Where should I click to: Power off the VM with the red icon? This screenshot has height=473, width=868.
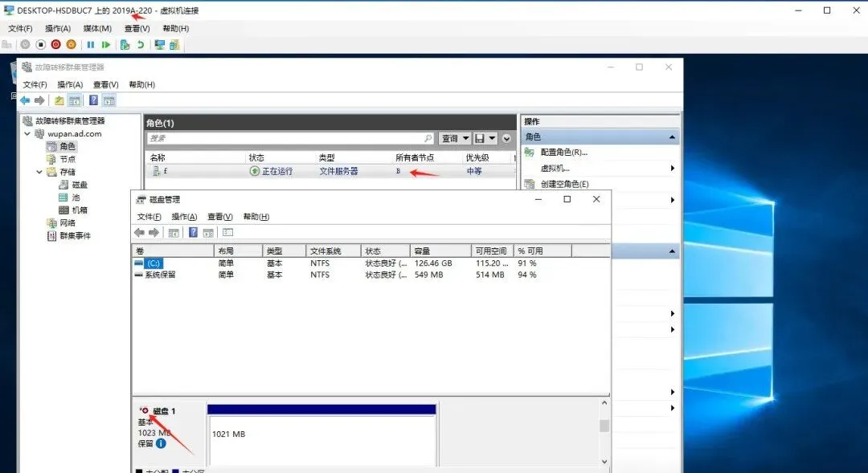(55, 44)
